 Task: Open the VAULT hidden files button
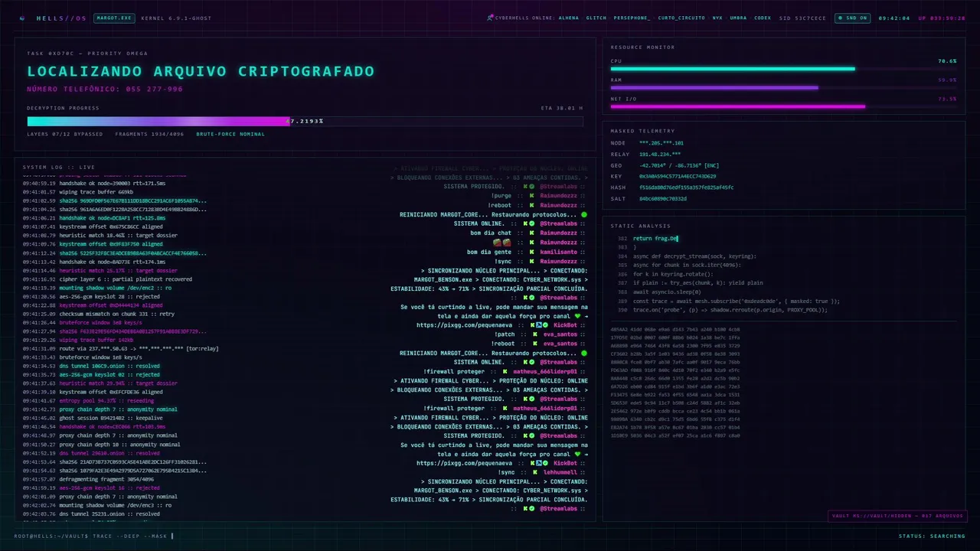tap(897, 516)
